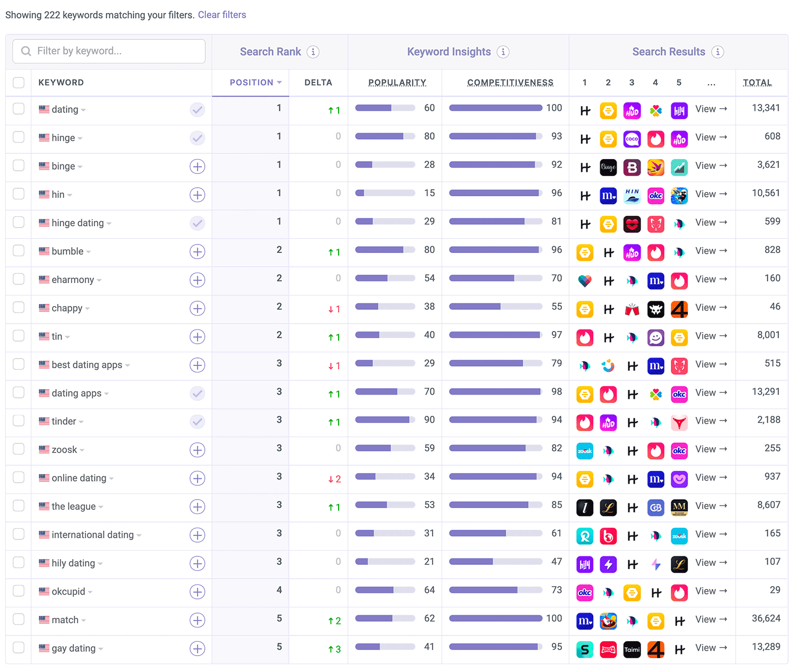Click the Clear filters link
796x672 pixels.
click(x=222, y=15)
